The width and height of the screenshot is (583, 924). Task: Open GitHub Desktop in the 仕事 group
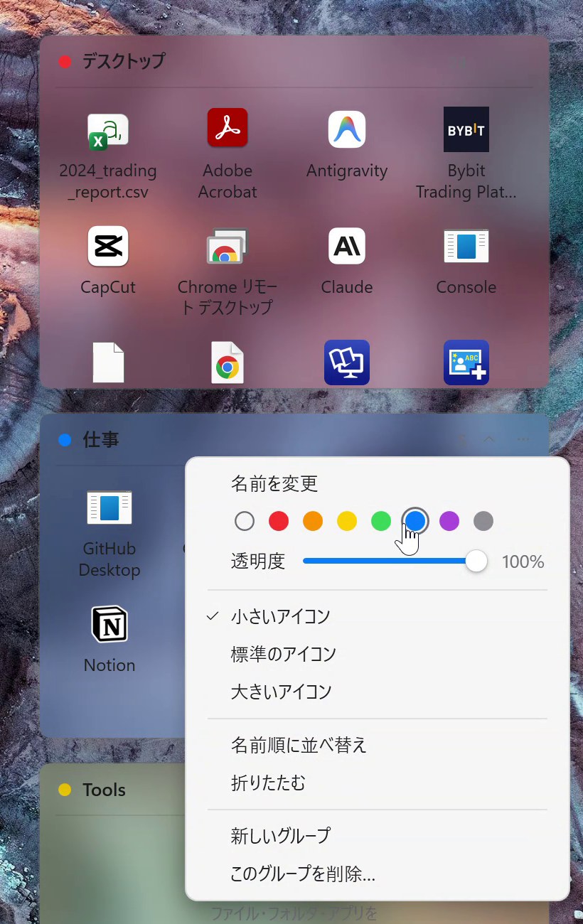click(109, 507)
